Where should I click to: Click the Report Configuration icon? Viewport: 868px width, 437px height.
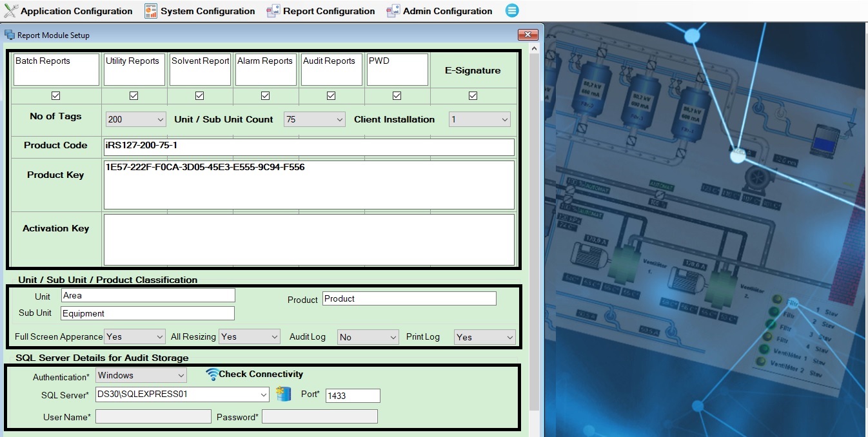pyautogui.click(x=273, y=11)
